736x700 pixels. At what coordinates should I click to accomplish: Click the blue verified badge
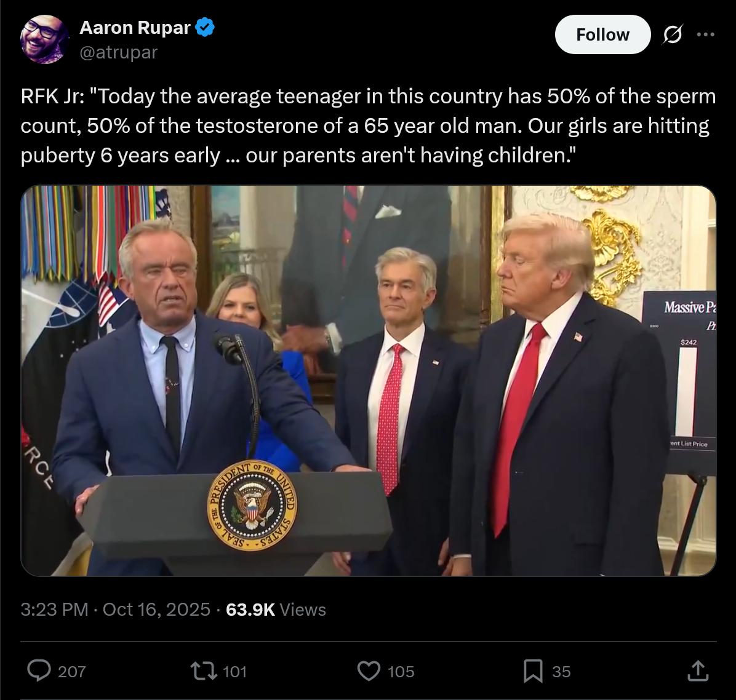click(x=205, y=27)
